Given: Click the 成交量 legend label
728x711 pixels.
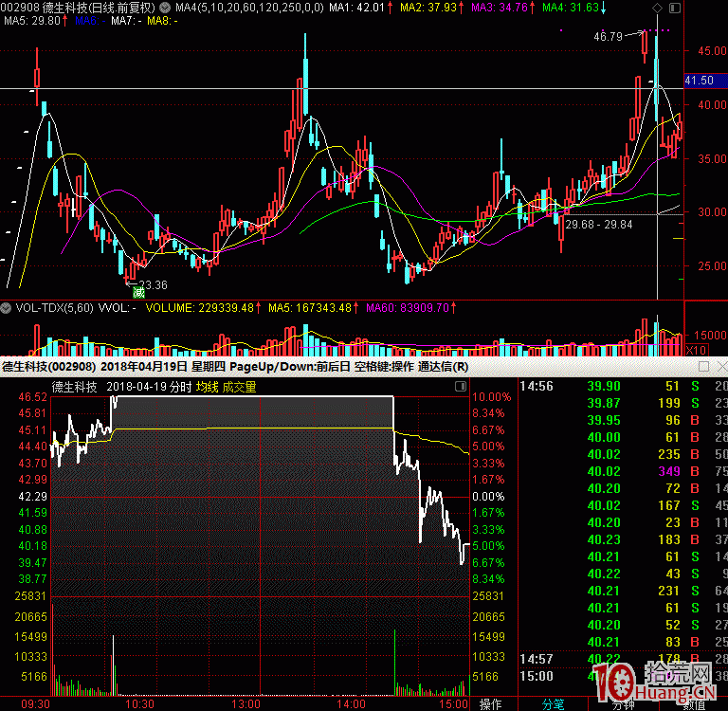Looking at the screenshot, I should 239,387.
